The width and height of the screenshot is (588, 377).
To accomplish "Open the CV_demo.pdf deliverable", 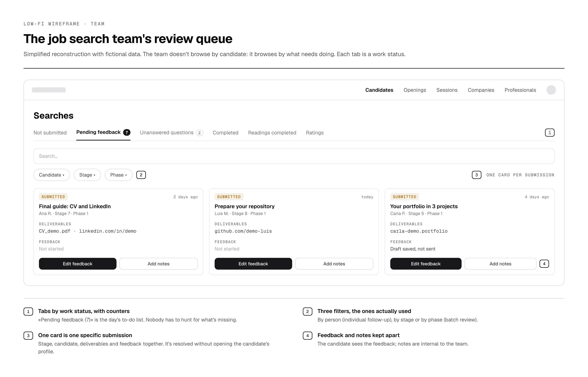I will click(55, 231).
